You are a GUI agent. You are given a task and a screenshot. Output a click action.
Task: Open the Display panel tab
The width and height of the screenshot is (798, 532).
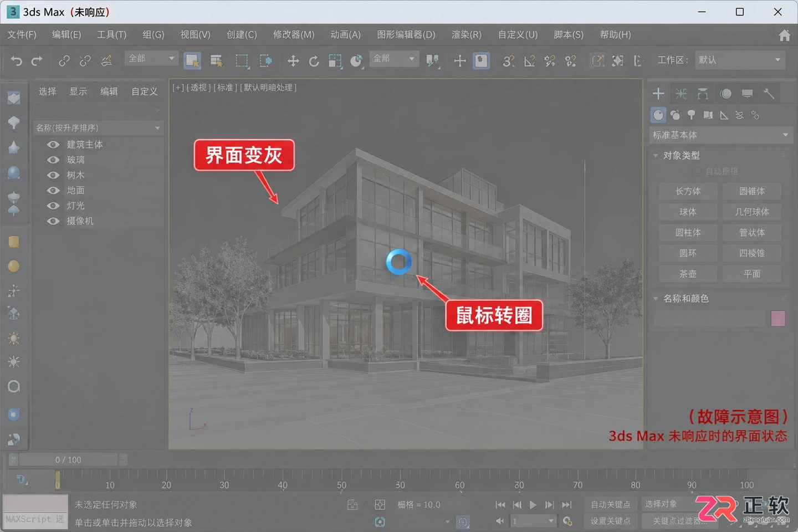(747, 94)
